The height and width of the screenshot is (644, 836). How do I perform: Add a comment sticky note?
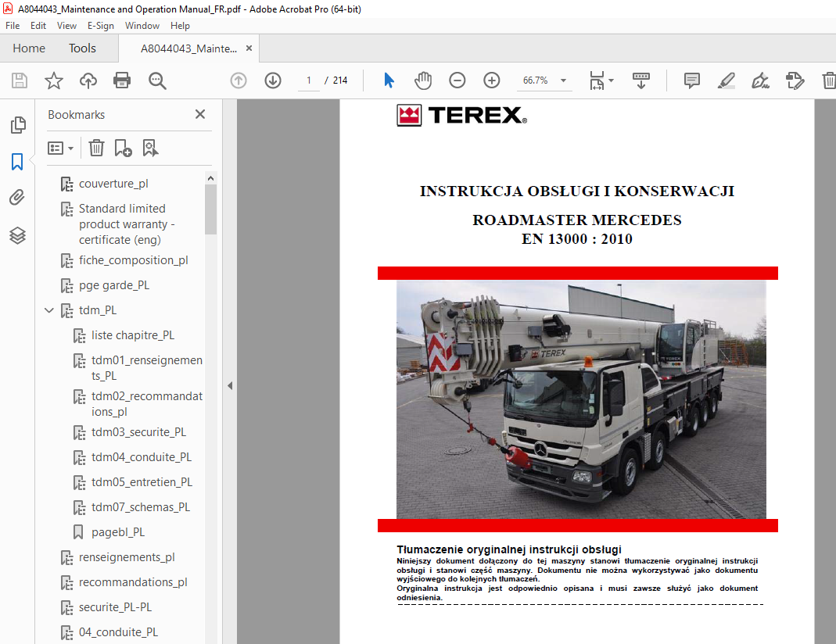point(692,80)
